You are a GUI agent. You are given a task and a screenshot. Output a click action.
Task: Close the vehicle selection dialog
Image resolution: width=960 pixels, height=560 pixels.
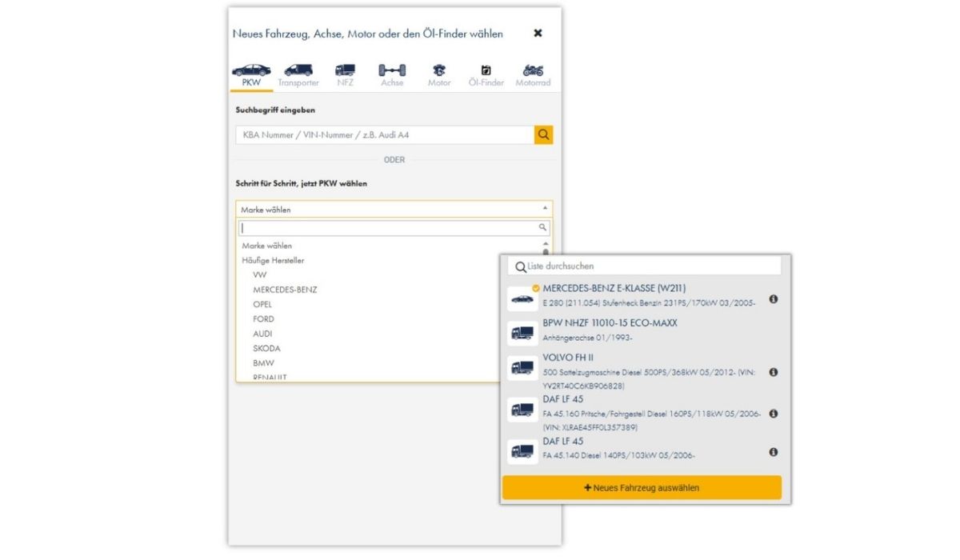538,34
